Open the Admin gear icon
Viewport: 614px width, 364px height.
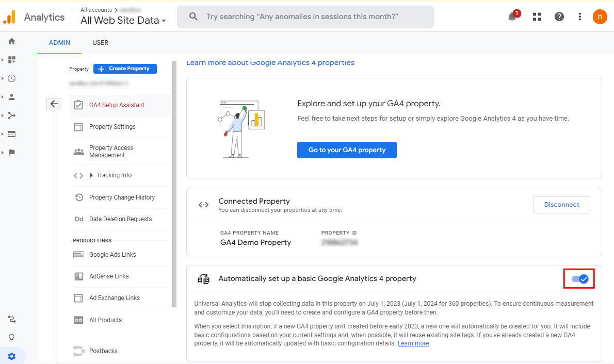(11, 356)
